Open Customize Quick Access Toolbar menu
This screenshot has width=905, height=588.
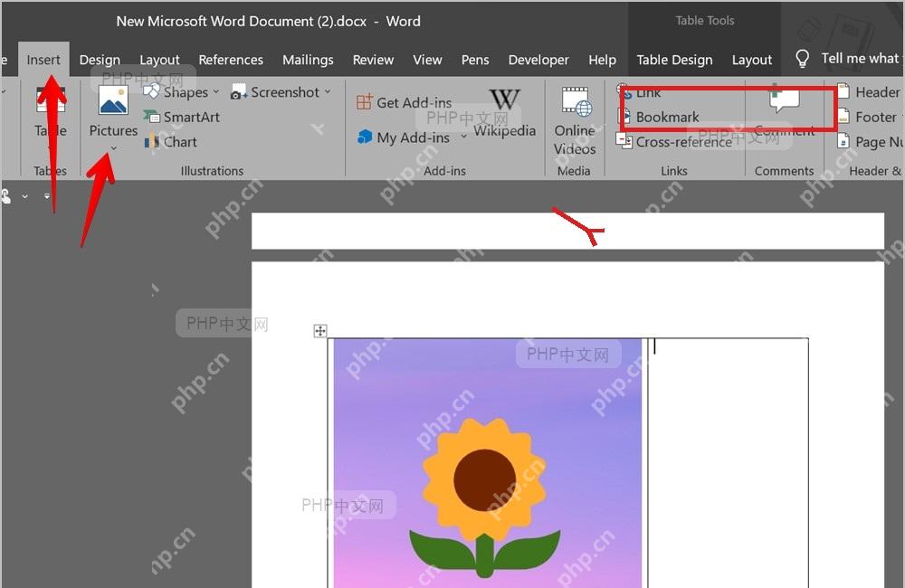click(47, 197)
